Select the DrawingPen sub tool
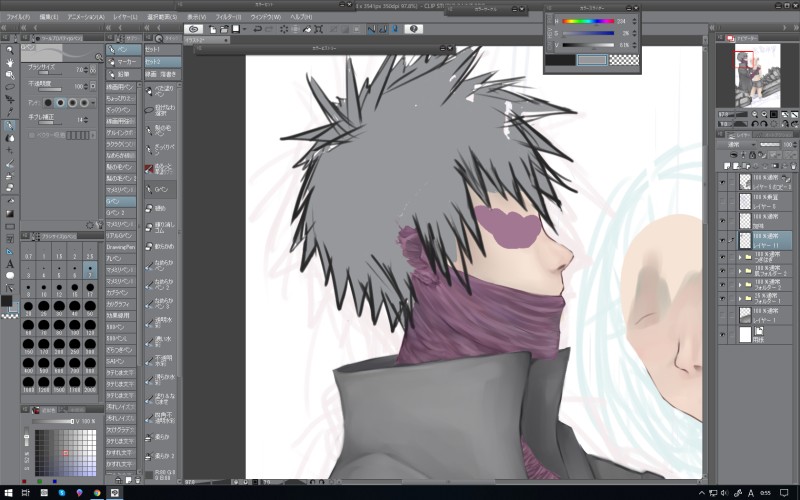This screenshot has height=500, width=800. coord(121,247)
